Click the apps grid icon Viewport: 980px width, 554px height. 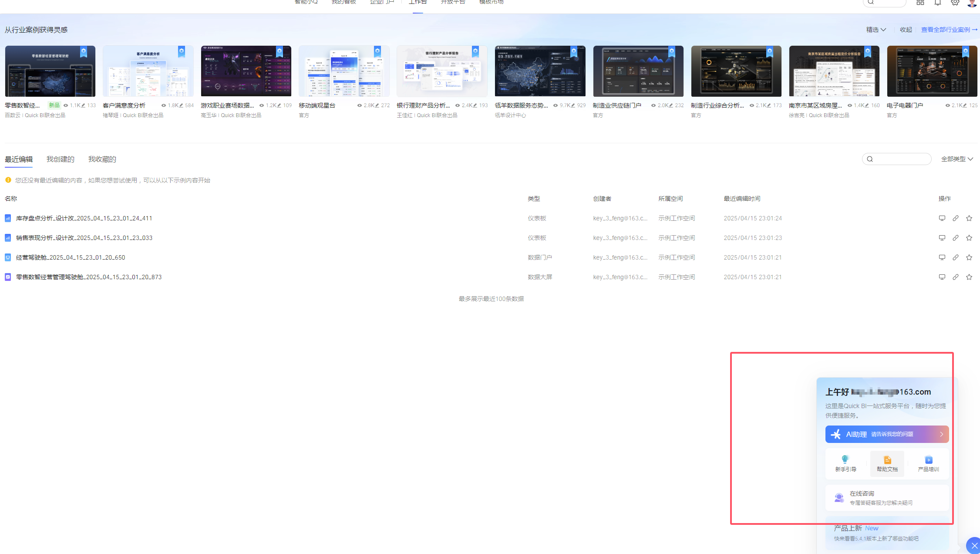click(x=920, y=3)
